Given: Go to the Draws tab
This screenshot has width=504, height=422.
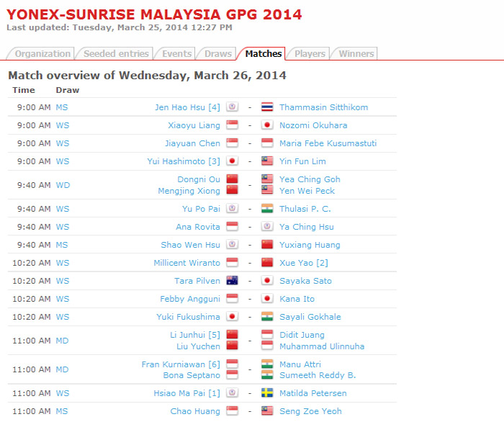Looking at the screenshot, I should click(x=218, y=54).
